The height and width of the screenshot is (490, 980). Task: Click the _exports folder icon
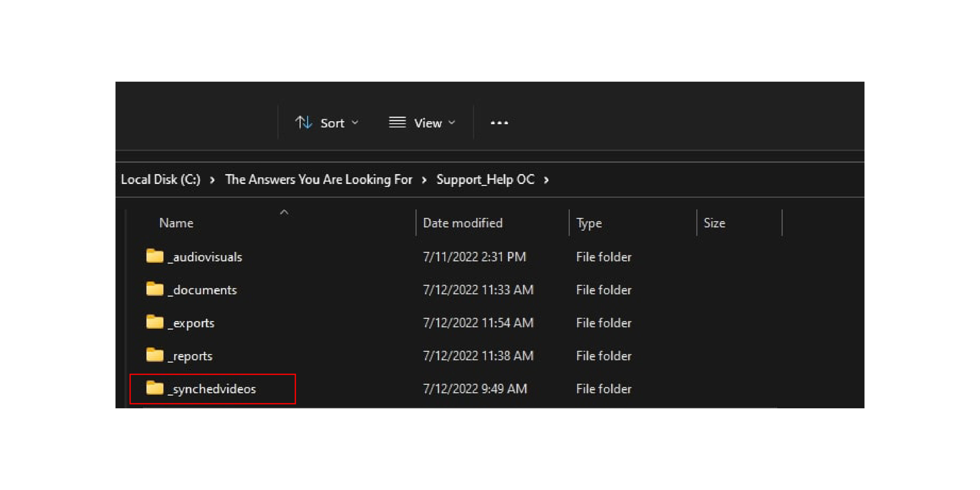pos(154,322)
